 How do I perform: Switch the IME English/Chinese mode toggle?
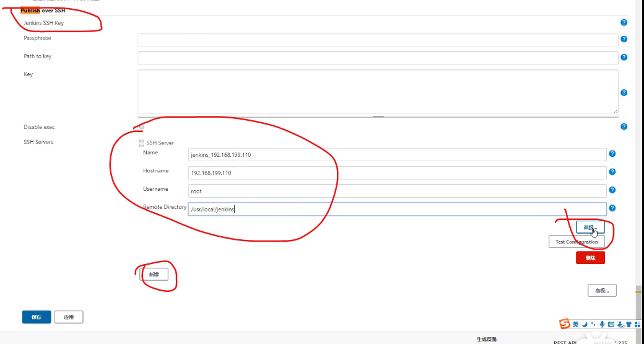(575, 324)
